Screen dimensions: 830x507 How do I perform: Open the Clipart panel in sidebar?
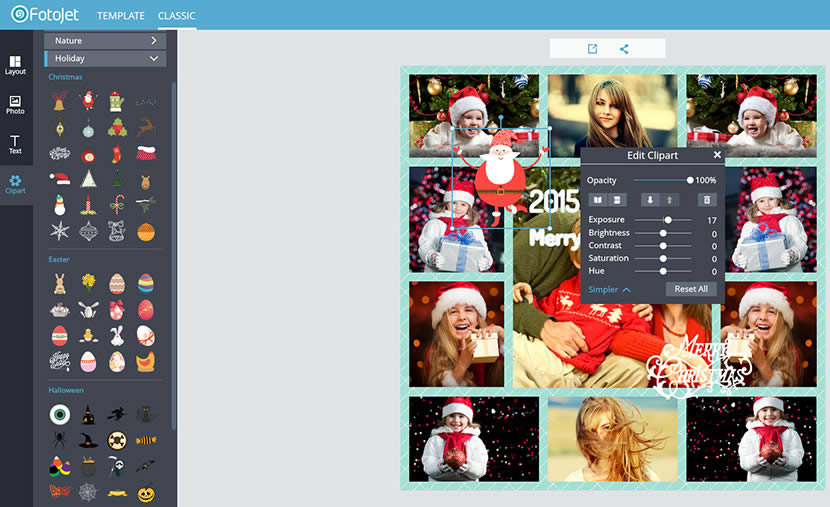pos(15,184)
